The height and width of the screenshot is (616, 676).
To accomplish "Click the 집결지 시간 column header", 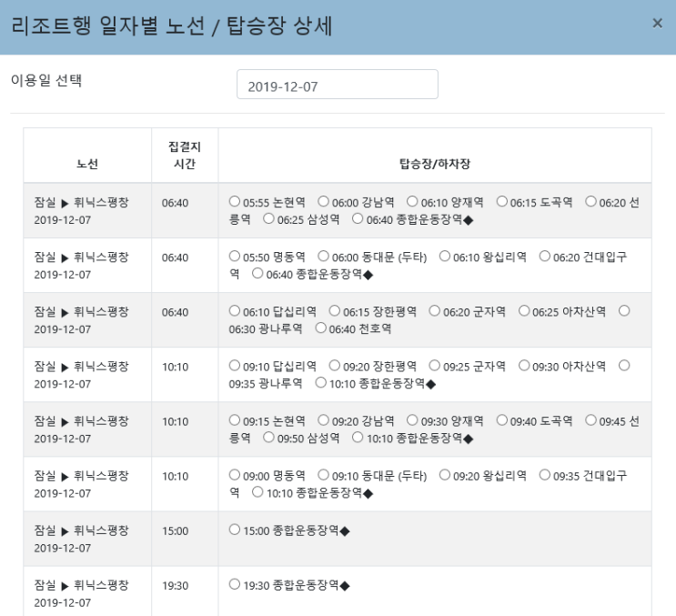I will (x=185, y=156).
